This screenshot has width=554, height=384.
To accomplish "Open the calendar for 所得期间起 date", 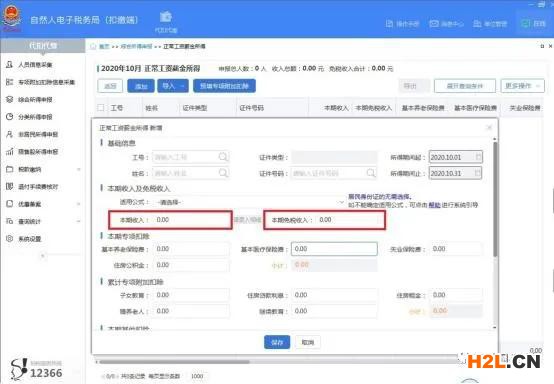I will tap(478, 157).
